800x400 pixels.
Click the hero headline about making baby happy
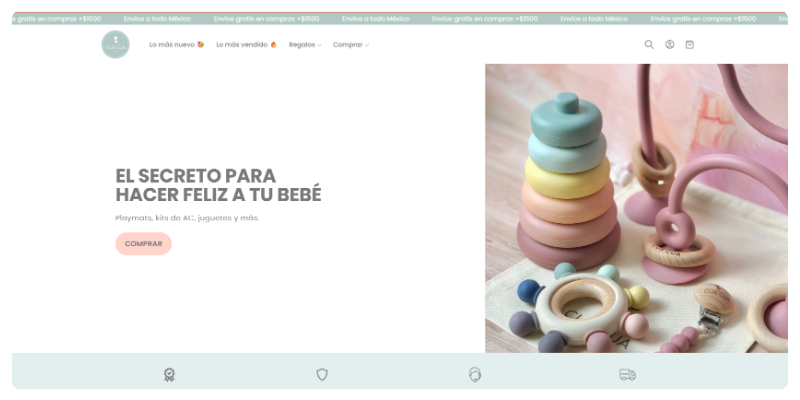218,185
